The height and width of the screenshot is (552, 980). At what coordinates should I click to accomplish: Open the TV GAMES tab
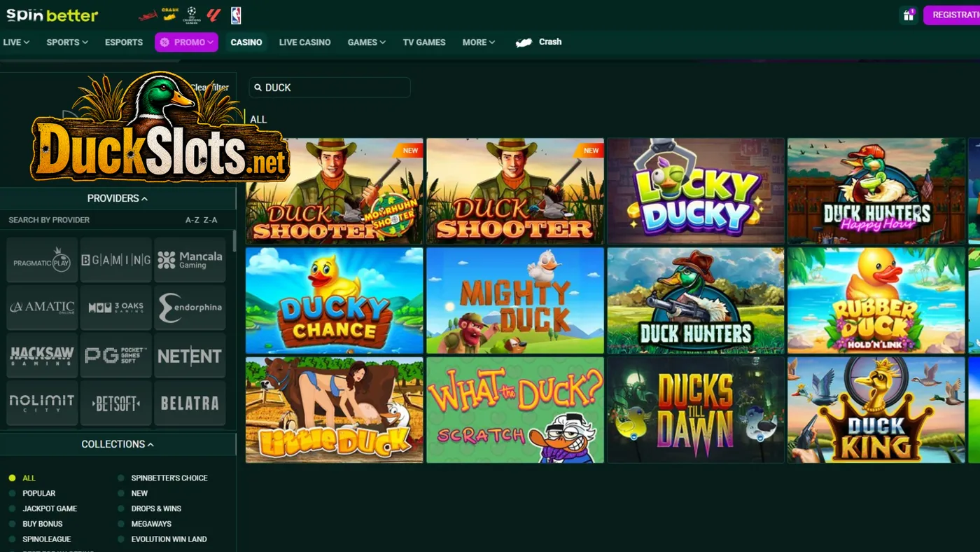point(424,42)
